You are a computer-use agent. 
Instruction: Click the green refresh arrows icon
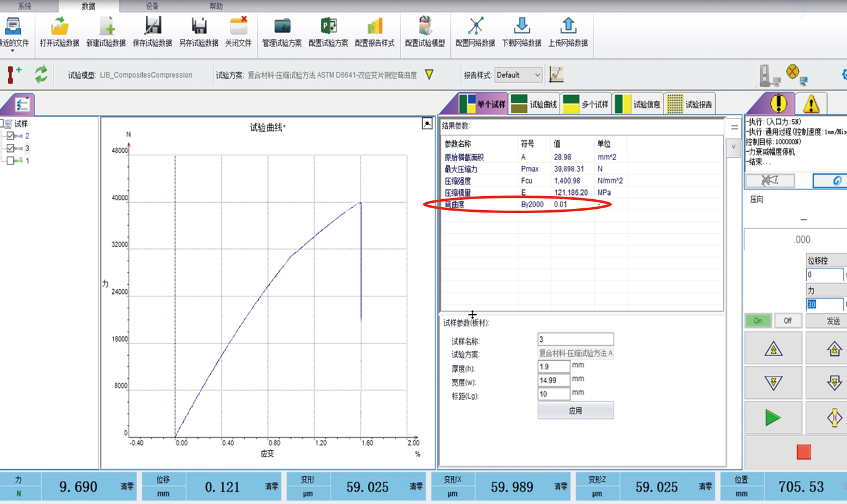(x=41, y=75)
